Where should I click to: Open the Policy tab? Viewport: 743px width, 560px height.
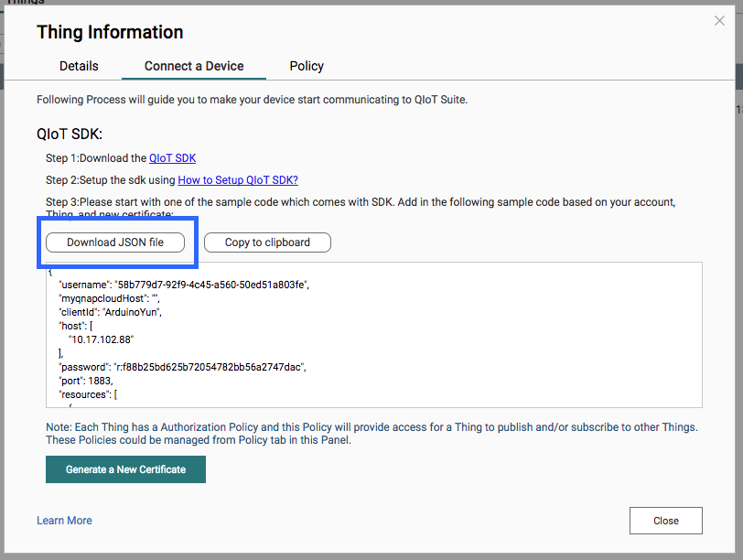click(x=307, y=66)
